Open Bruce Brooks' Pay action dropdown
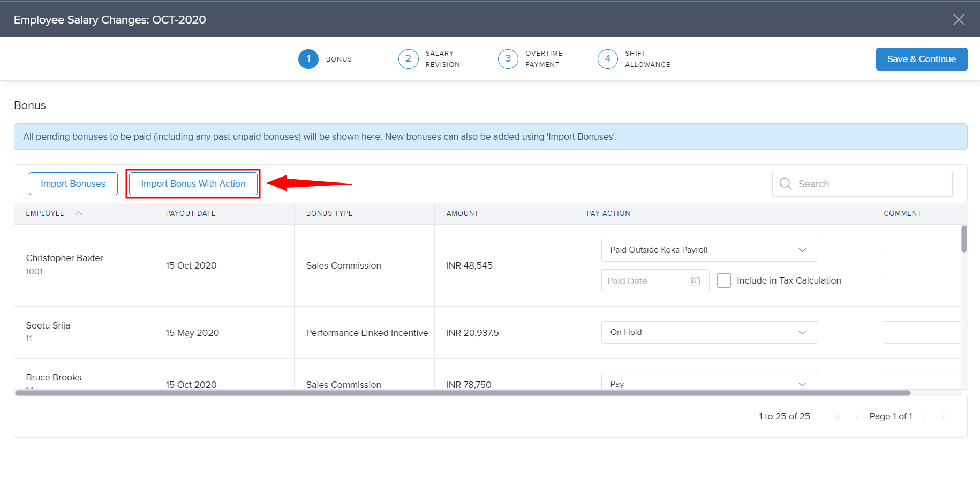This screenshot has height=481, width=980. point(709,383)
